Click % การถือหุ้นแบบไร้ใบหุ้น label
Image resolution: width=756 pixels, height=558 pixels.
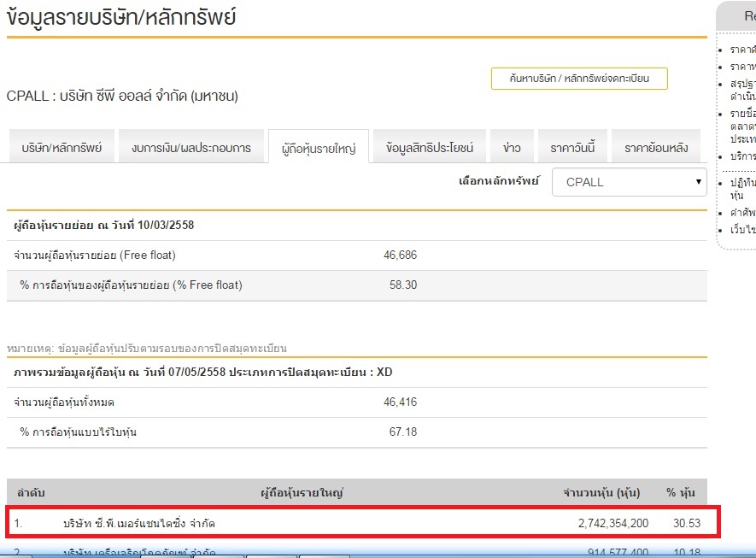tap(78, 432)
